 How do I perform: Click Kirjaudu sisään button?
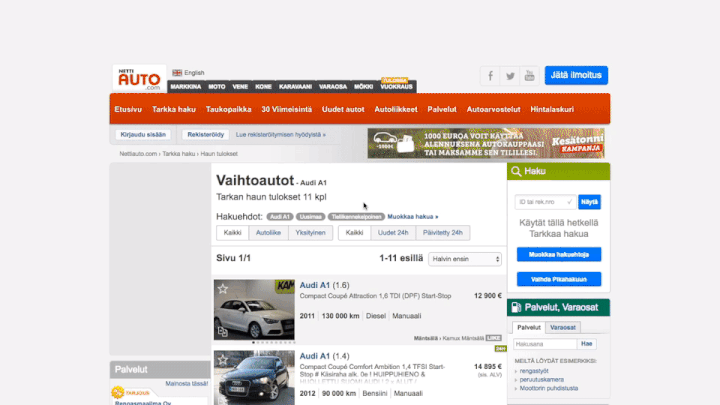point(143,135)
